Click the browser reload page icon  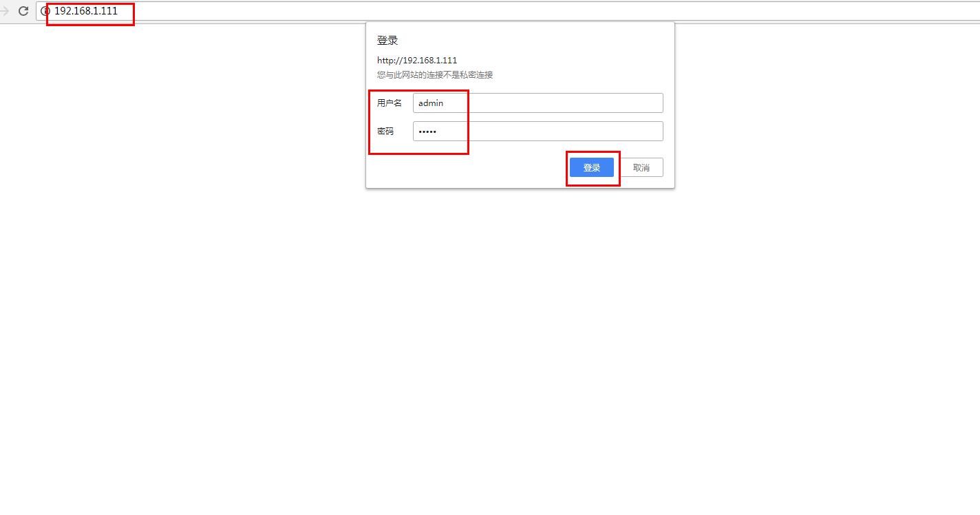point(23,11)
